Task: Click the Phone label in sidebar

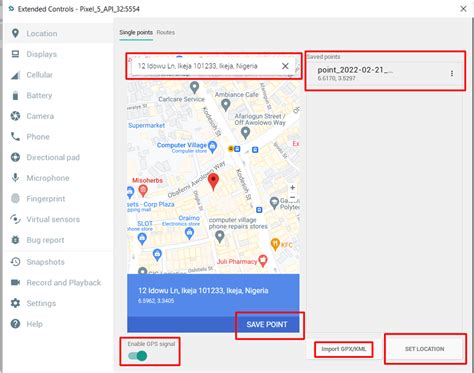Action: [38, 137]
